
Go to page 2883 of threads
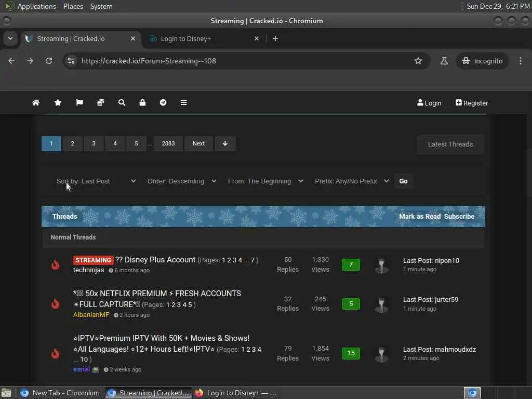168,143
